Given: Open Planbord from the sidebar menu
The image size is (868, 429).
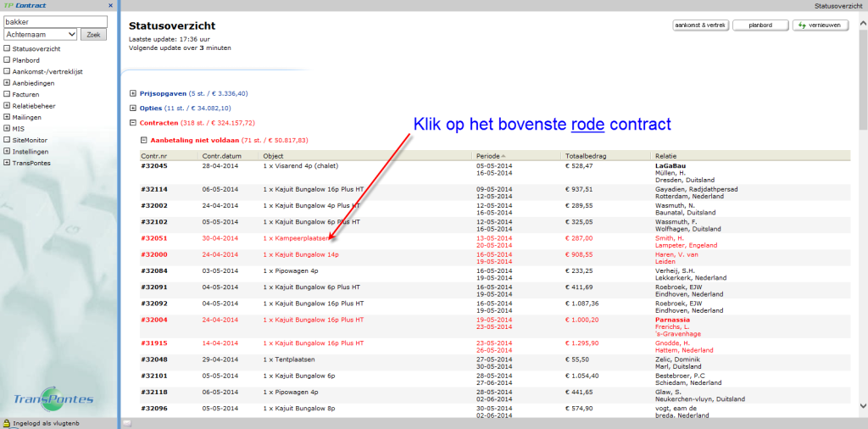Looking at the screenshot, I should point(26,60).
